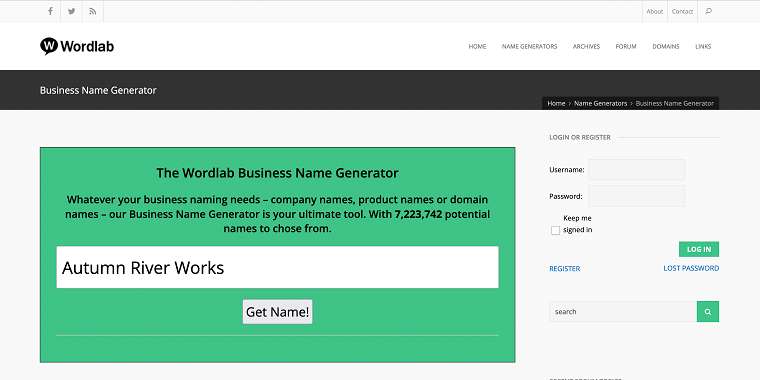Click the Password input field
760x380 pixels.
click(x=637, y=196)
